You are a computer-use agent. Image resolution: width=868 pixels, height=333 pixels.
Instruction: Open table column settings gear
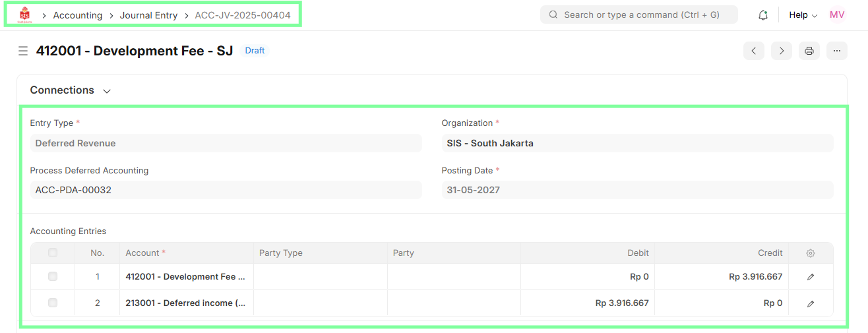coord(811,253)
